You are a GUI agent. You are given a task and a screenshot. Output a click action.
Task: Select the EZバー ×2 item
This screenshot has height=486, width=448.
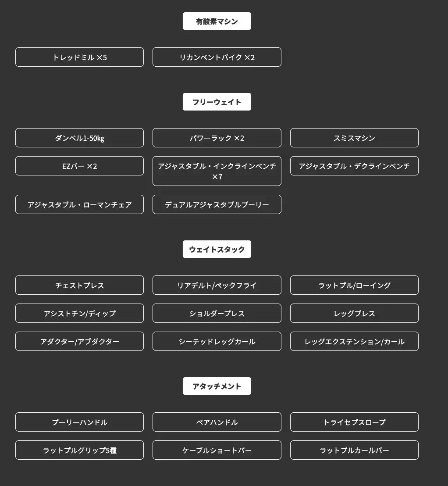click(x=79, y=166)
